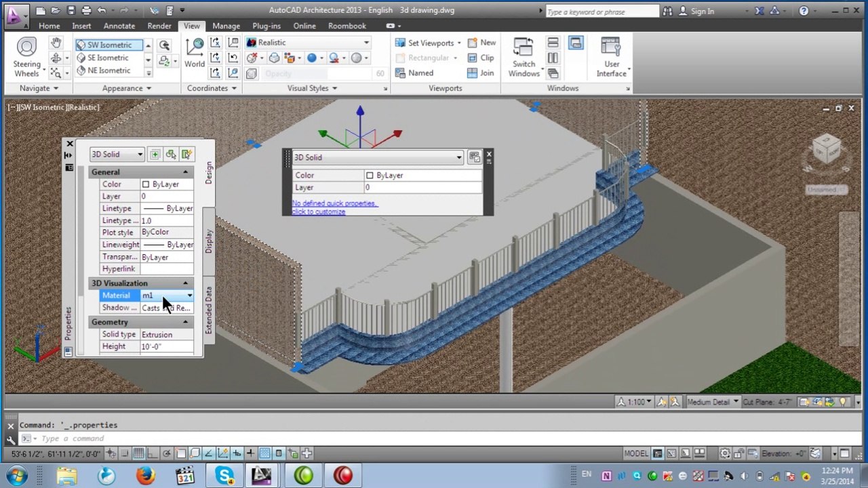This screenshot has height=488, width=868.
Task: Switch to the Render ribbon tab
Action: coord(159,26)
